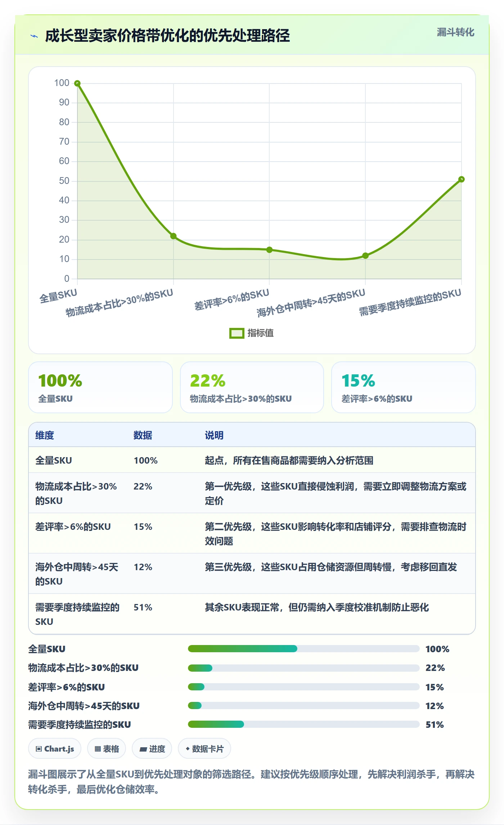Click the lightning icon beside the title
This screenshot has width=504, height=825.
pos(34,36)
